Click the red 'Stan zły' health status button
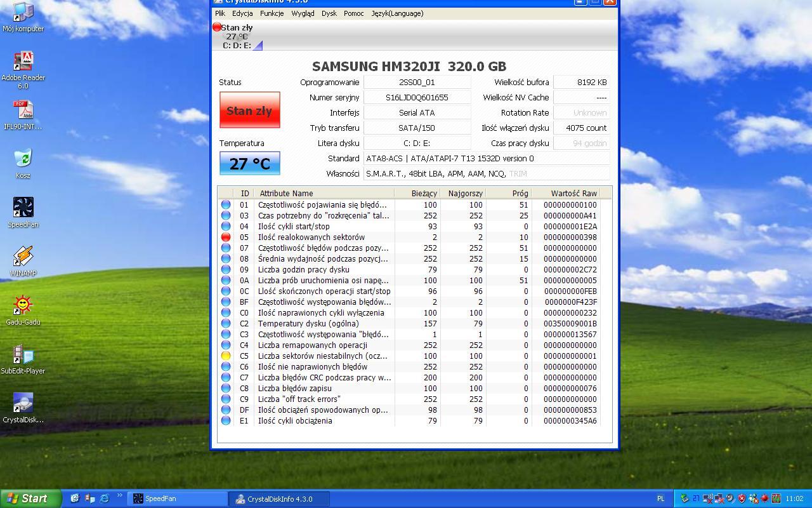Image resolution: width=812 pixels, height=508 pixels. coord(249,110)
